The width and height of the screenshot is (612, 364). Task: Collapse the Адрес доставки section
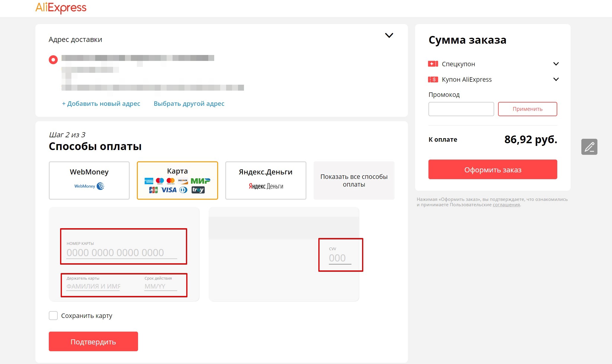click(389, 35)
